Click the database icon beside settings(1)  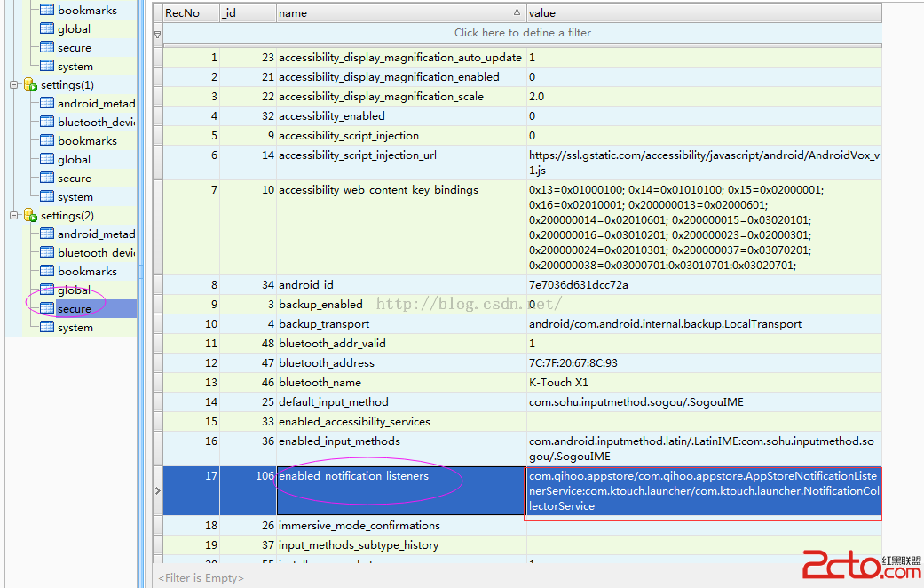click(x=29, y=85)
